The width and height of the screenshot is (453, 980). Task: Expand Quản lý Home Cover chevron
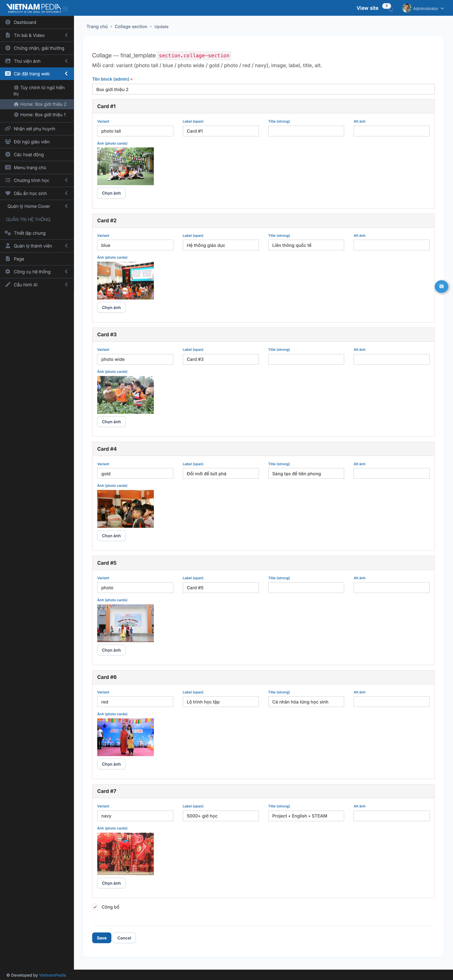(x=66, y=206)
